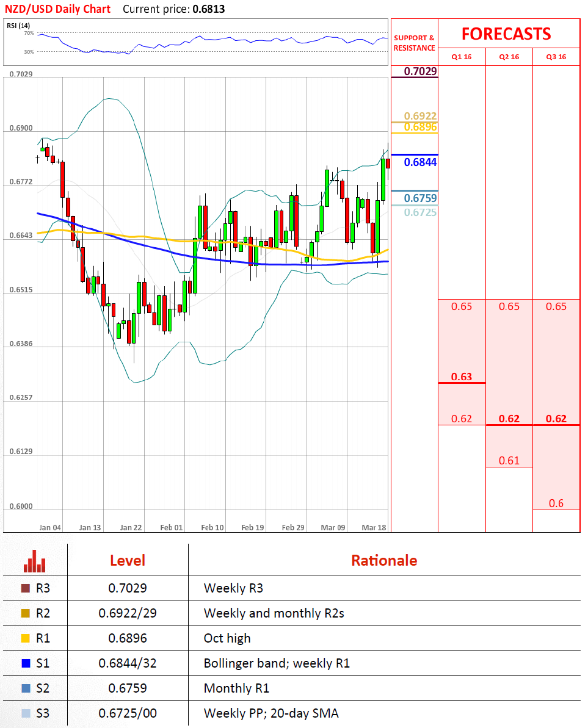Screen dimensions: 588x728
Task: Click the Jan 04 date axis label
Action: 50,527
